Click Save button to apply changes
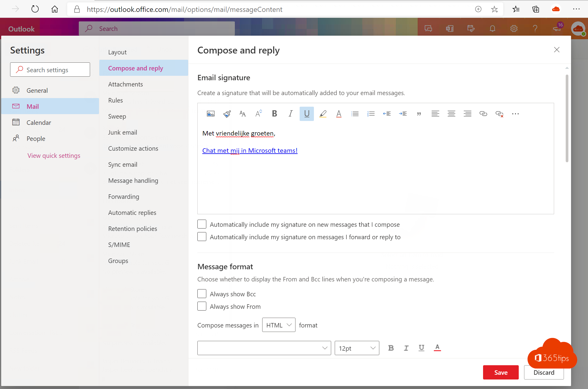 pos(501,372)
